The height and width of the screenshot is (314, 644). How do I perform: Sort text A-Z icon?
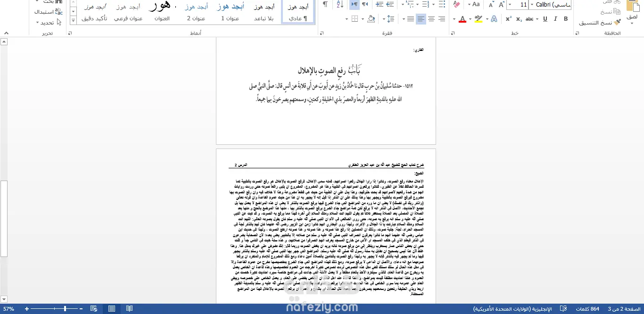[340, 5]
